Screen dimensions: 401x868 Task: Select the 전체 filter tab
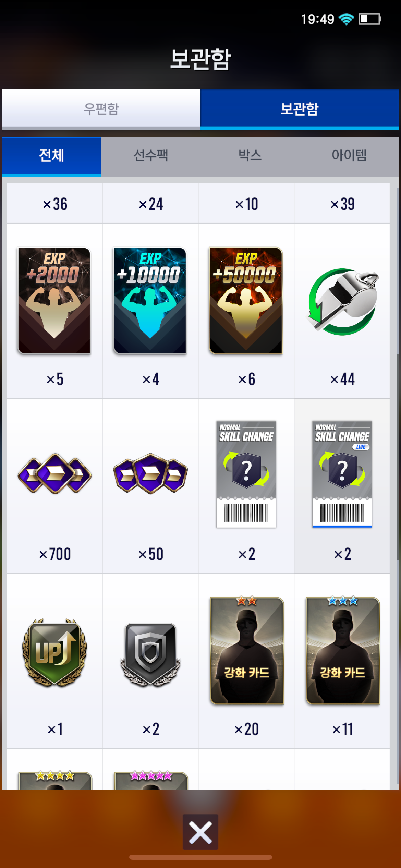tap(52, 156)
